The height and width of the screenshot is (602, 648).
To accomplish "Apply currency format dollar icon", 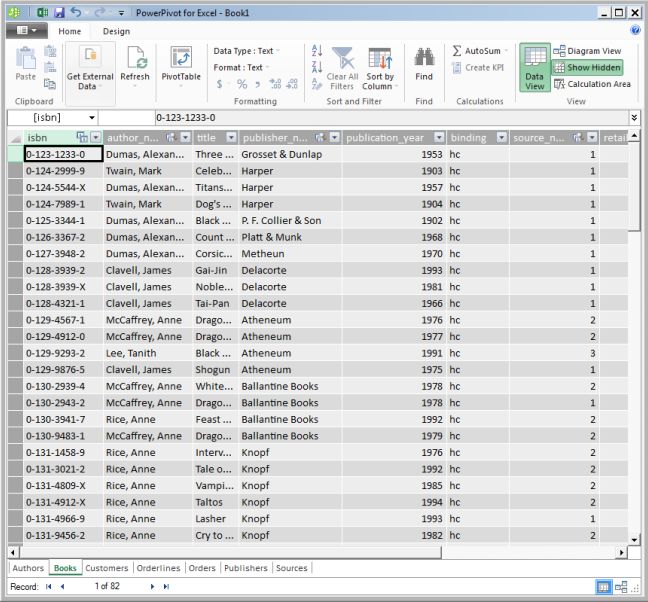I will 219,84.
